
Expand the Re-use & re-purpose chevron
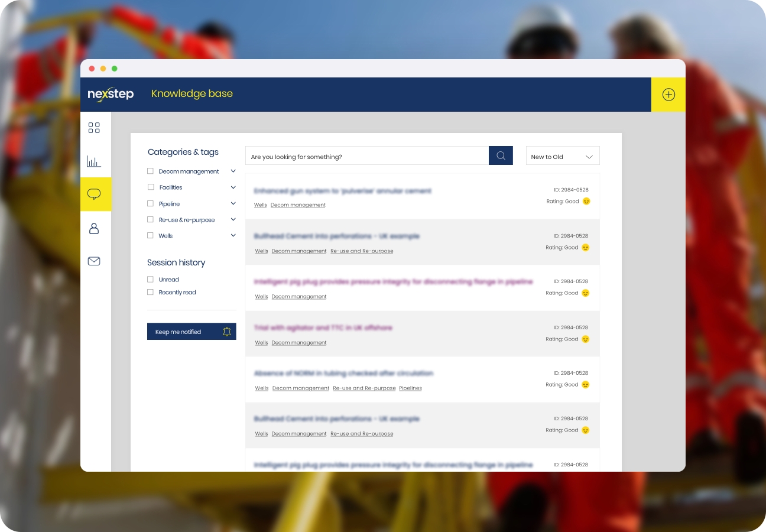[x=233, y=219]
